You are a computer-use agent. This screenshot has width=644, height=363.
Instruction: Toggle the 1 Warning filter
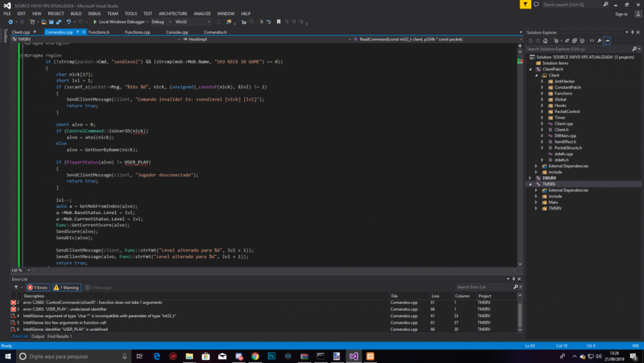point(66,288)
